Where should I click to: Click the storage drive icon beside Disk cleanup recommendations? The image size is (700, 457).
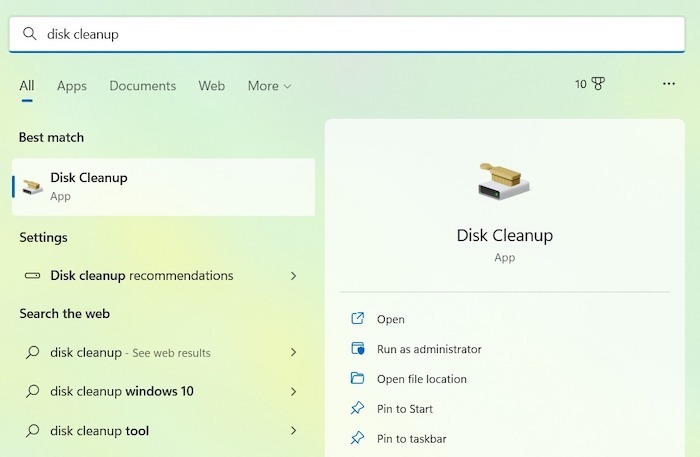tap(32, 276)
